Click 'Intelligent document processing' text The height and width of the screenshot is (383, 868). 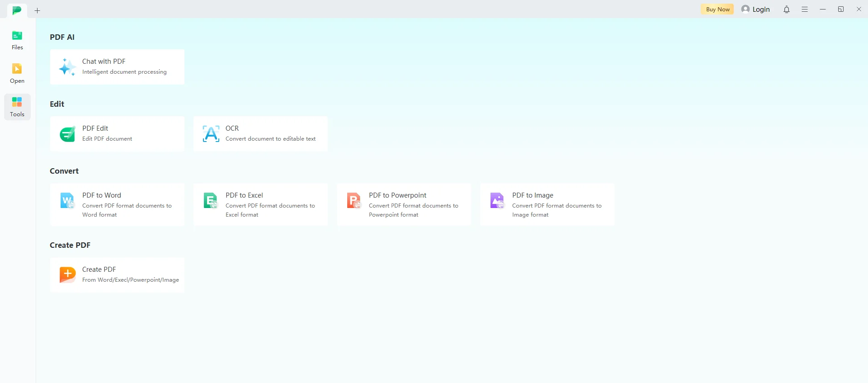click(x=124, y=72)
